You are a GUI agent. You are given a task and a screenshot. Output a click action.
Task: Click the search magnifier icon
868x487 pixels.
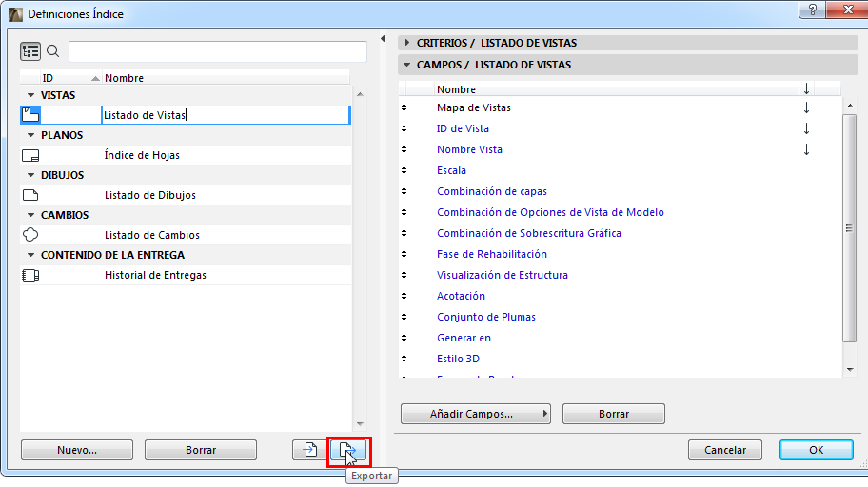pos(53,51)
